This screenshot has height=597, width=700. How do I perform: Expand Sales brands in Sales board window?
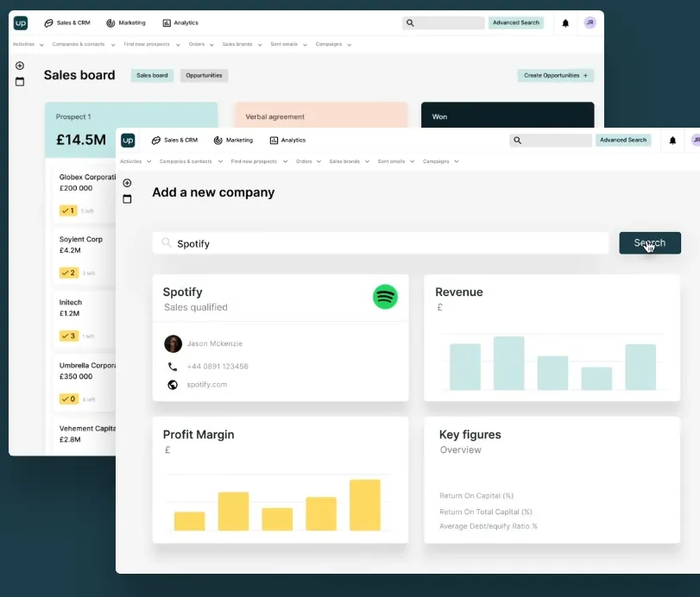coord(243,44)
